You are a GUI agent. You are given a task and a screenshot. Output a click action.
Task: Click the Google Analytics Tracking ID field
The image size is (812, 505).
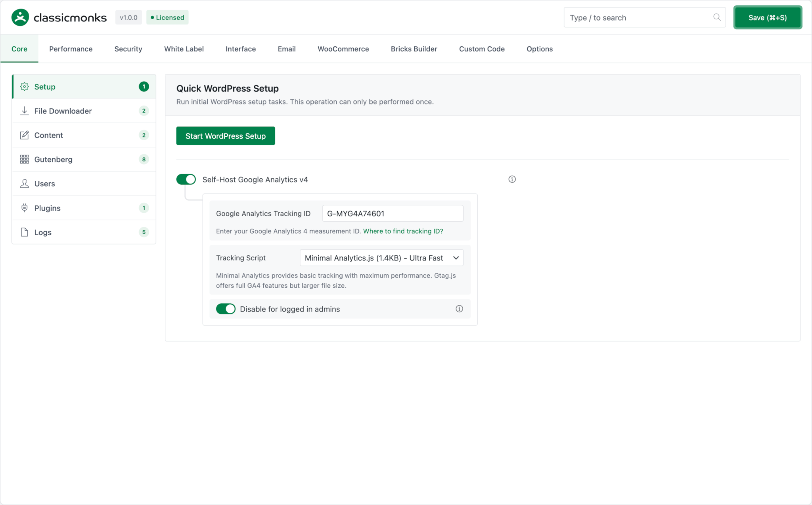click(393, 213)
